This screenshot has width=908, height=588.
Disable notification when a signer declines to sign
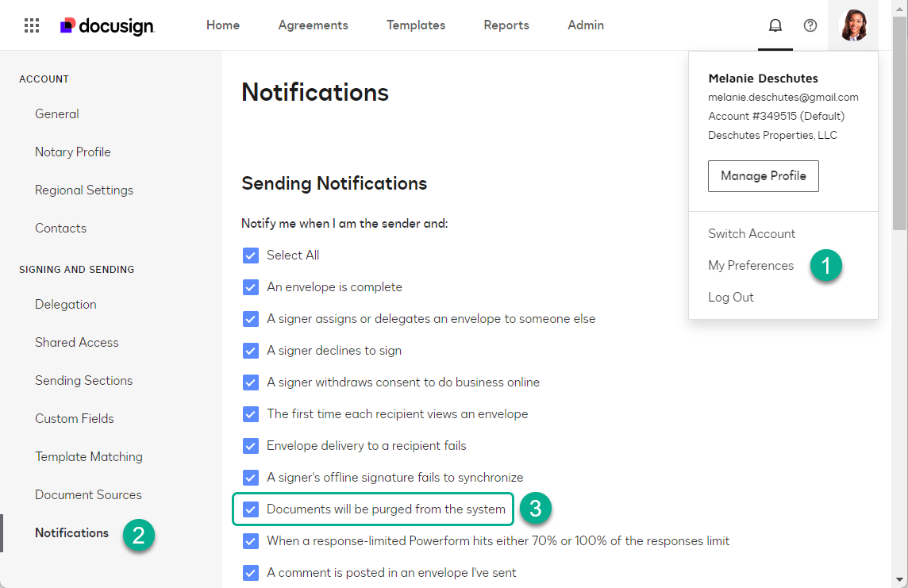(251, 350)
